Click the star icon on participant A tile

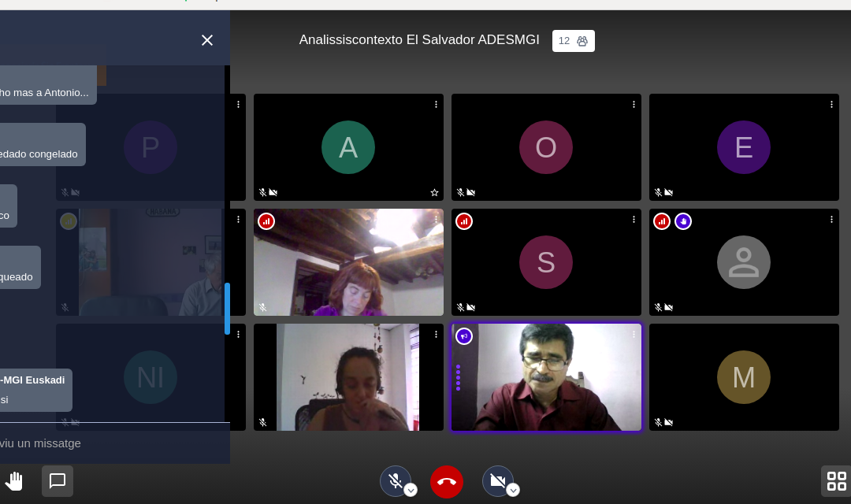pyautogui.click(x=434, y=192)
